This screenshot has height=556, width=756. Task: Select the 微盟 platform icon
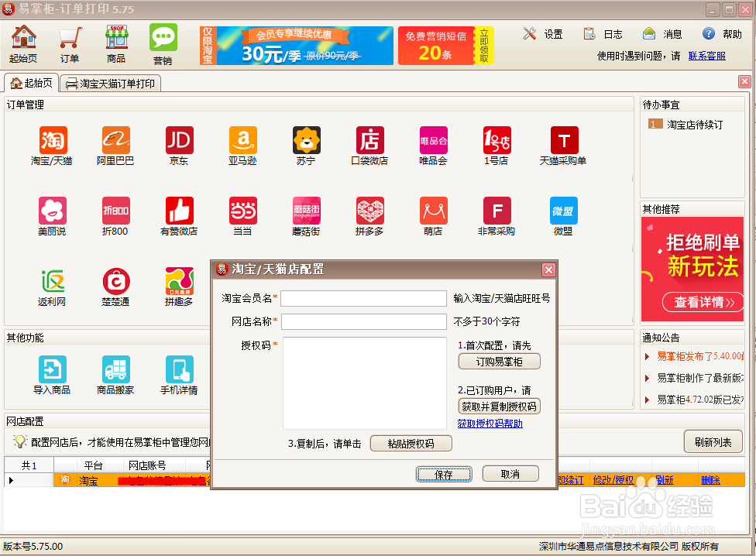pos(564,217)
